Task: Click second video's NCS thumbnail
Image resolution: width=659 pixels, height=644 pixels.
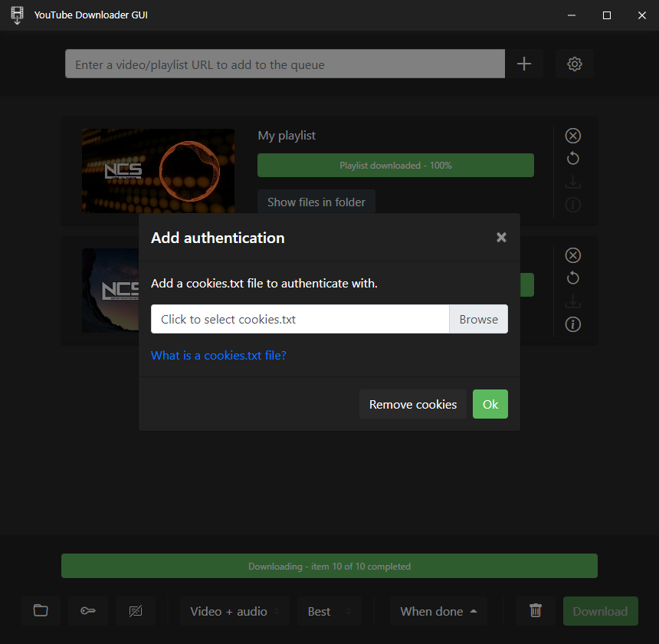Action: [x=110, y=290]
